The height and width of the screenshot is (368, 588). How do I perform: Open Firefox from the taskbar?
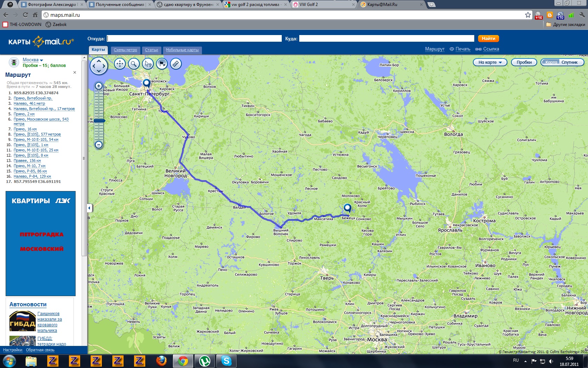(161, 361)
